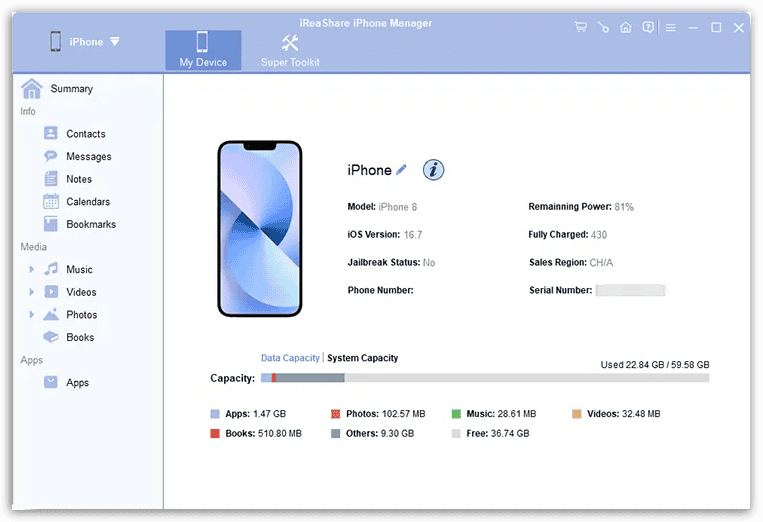The height and width of the screenshot is (522, 763).
Task: Expand the Photos tree node
Action: pos(32,314)
